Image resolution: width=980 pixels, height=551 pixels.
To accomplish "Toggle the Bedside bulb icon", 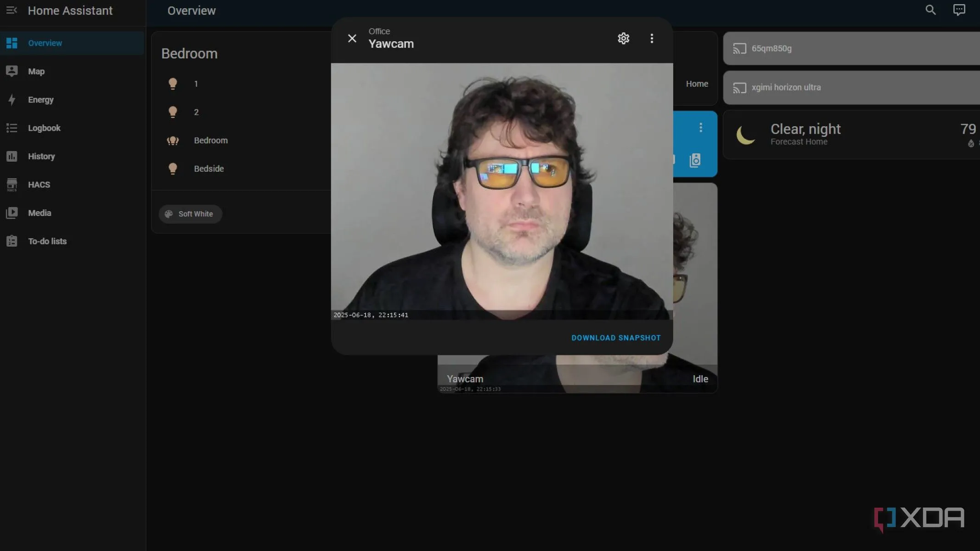I will click(173, 169).
